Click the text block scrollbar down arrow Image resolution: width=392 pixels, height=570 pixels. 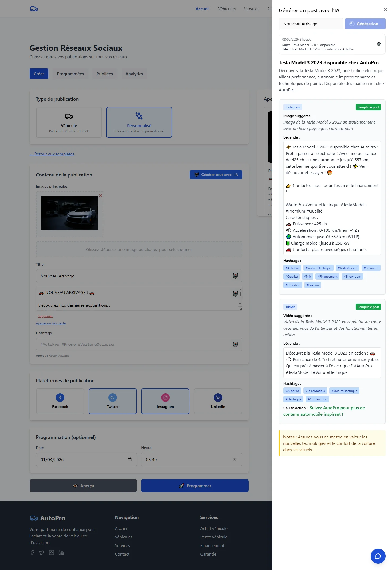(x=240, y=304)
